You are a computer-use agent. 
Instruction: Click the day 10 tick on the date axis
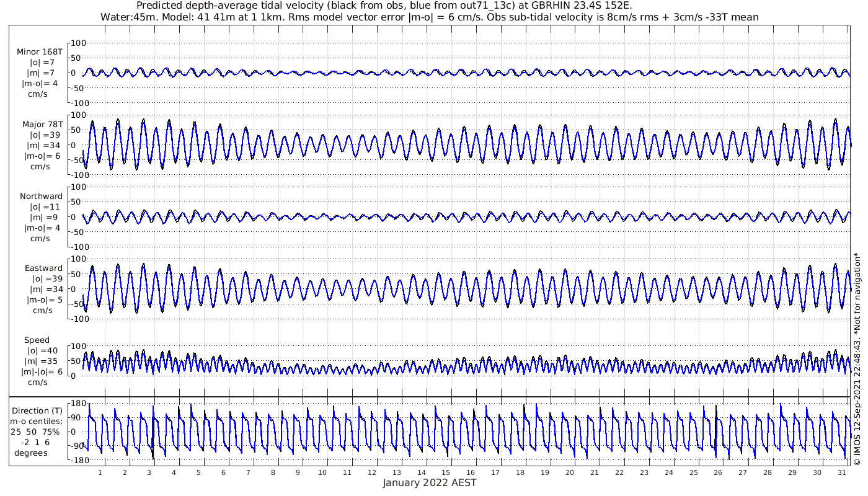(x=322, y=472)
